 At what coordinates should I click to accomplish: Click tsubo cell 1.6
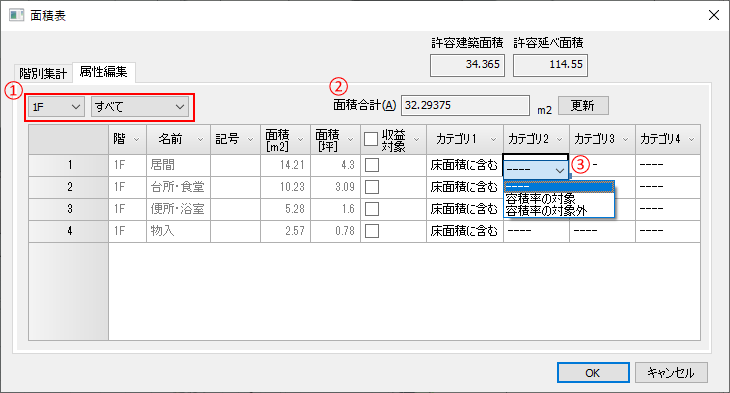[x=336, y=209]
